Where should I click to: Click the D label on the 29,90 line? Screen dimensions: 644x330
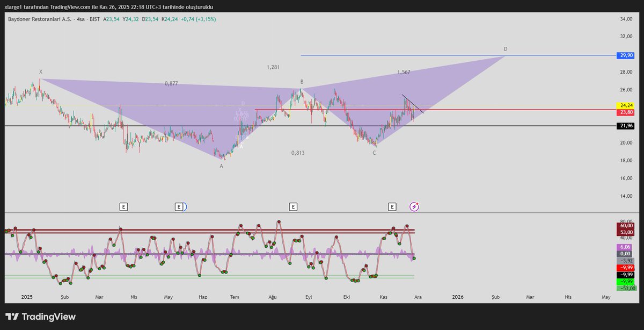[x=506, y=49]
